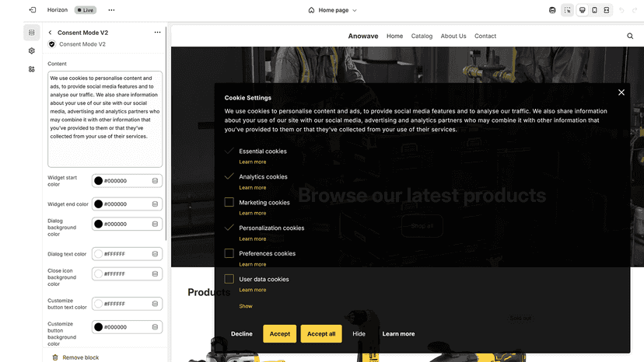The width and height of the screenshot is (644, 362).
Task: Click the home icon beside Home page
Action: pos(311,10)
